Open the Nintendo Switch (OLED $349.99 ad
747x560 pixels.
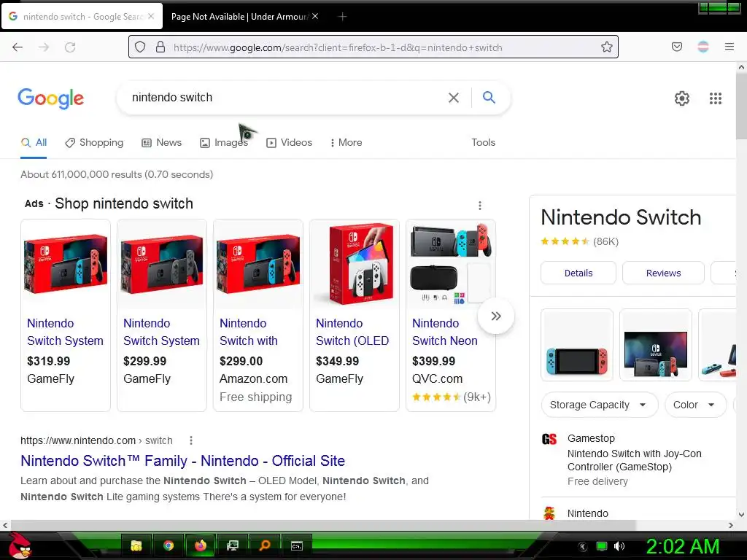click(x=355, y=315)
